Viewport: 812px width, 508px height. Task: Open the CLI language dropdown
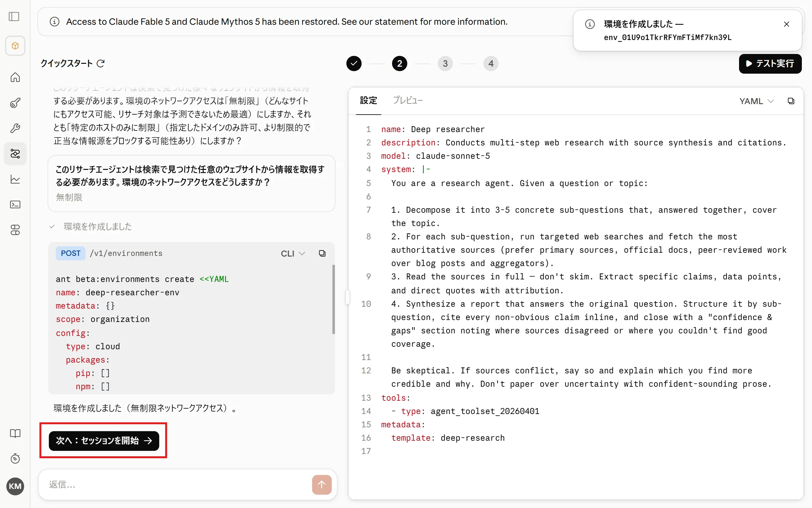[293, 253]
